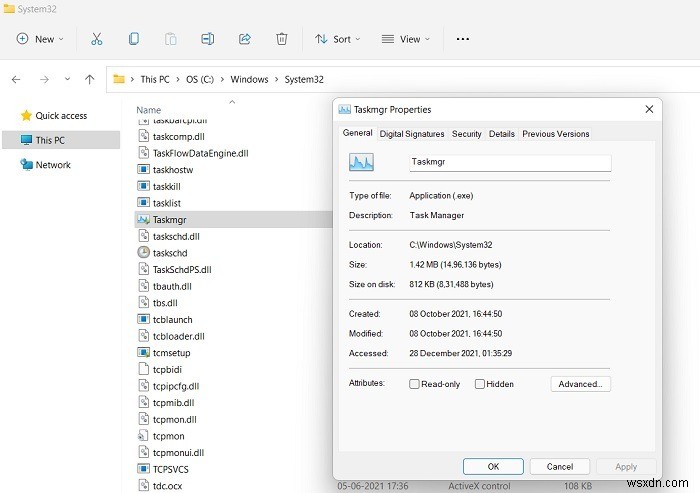Screen dimensions: 700x493
Task: Open the View dropdown menu
Action: point(406,39)
